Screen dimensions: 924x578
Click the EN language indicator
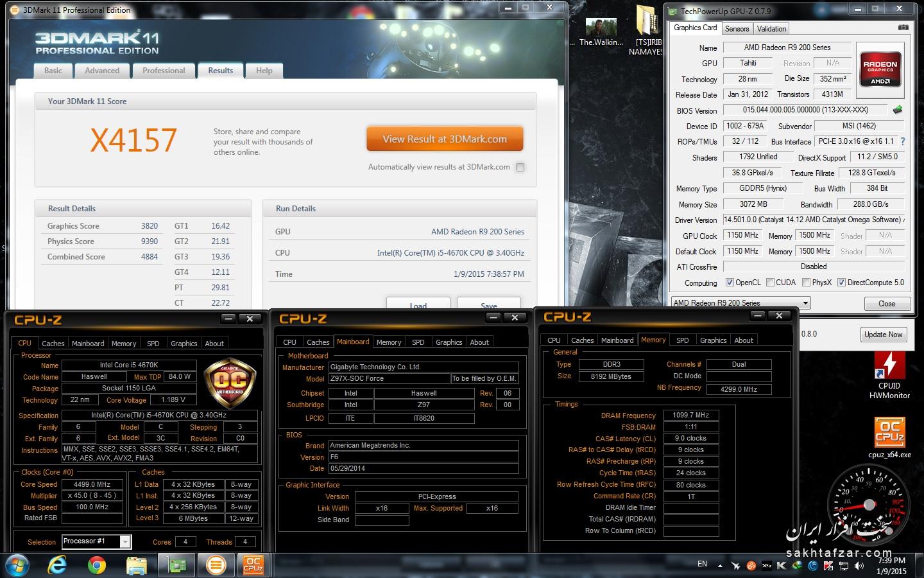coord(703,564)
